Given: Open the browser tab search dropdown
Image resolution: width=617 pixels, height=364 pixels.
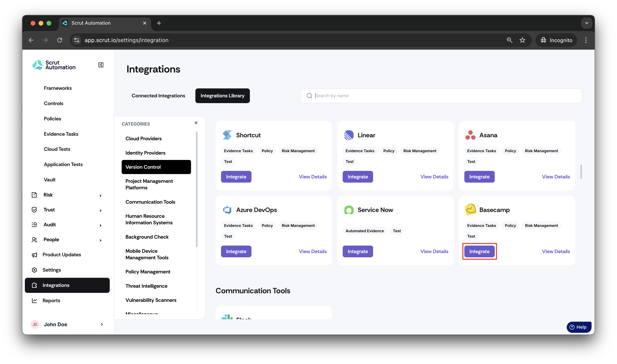Looking at the screenshot, I should [587, 23].
